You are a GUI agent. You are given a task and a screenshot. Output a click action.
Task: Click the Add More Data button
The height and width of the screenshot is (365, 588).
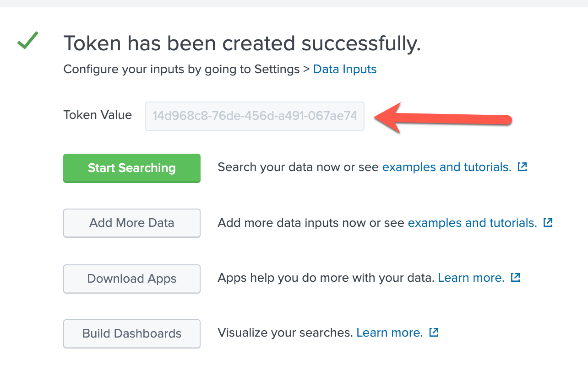pos(132,223)
